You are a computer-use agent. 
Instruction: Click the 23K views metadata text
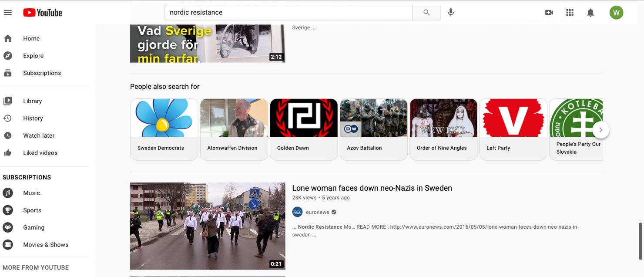304,198
